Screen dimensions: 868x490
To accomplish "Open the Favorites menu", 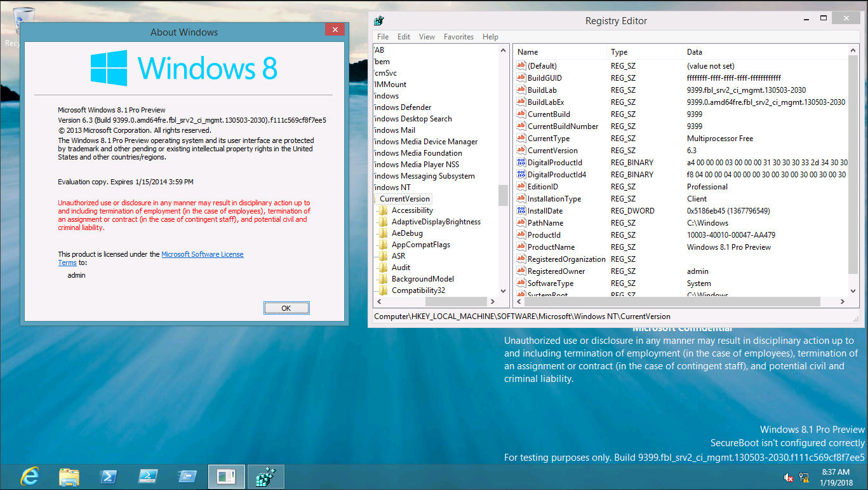I will tap(458, 37).
